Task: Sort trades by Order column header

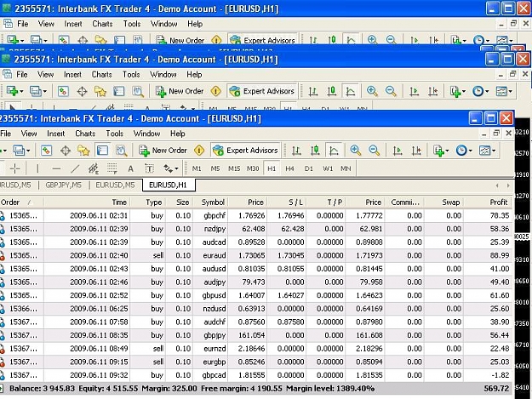Action: click(x=21, y=202)
